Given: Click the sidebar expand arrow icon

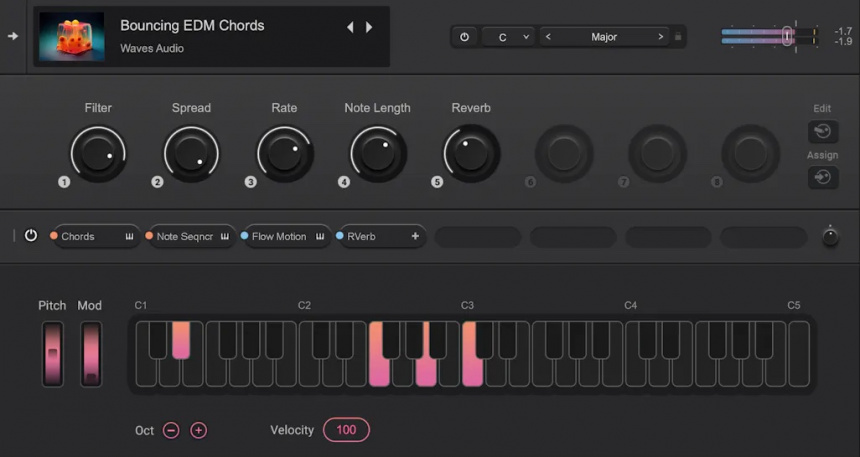Looking at the screenshot, I should [x=13, y=36].
